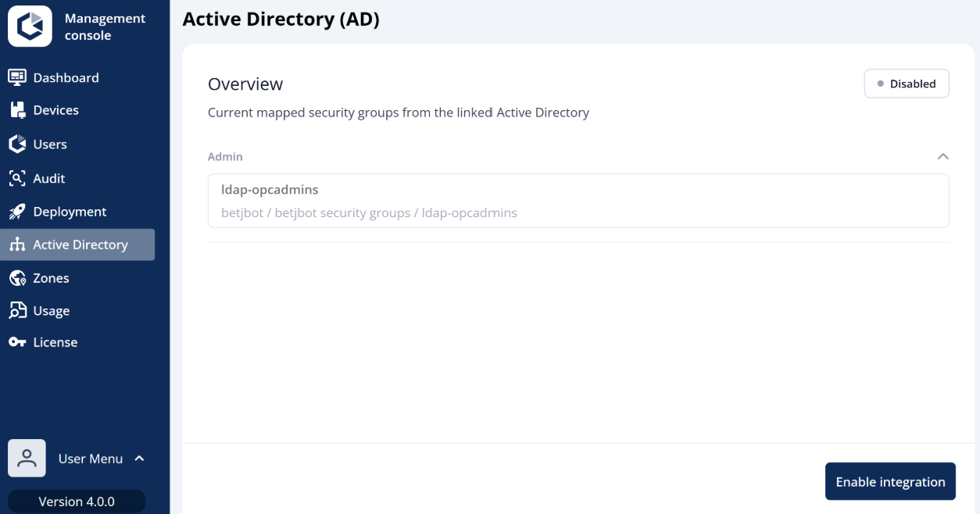
Task: Expand the User Menu chevron
Action: pos(139,459)
